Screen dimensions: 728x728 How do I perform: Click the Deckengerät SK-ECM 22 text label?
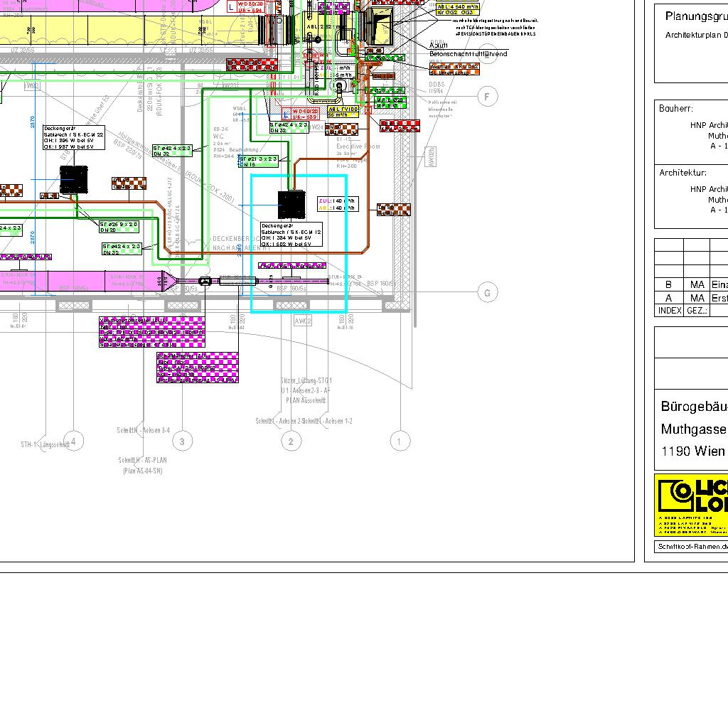[x=74, y=137]
